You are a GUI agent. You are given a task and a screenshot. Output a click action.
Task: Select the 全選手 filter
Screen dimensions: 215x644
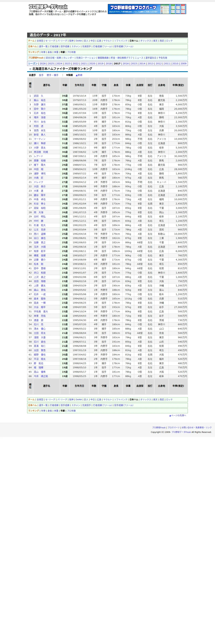pos(32,75)
